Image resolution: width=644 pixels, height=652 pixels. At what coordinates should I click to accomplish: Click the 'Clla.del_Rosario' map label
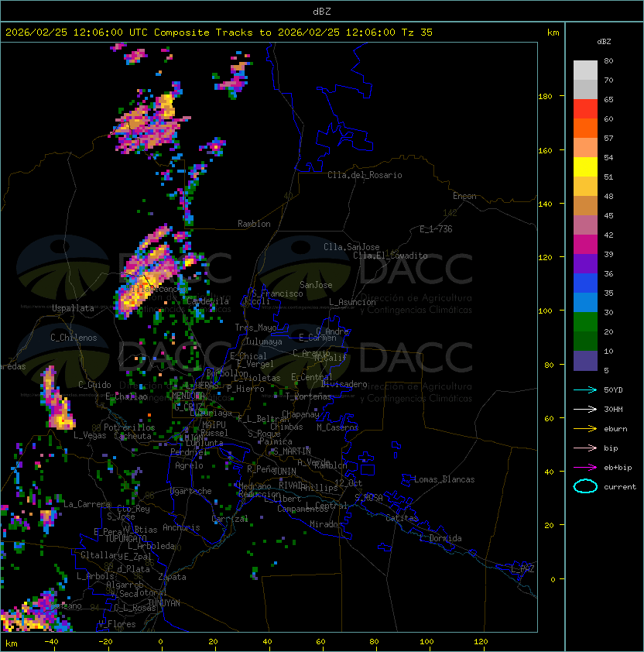click(x=365, y=175)
